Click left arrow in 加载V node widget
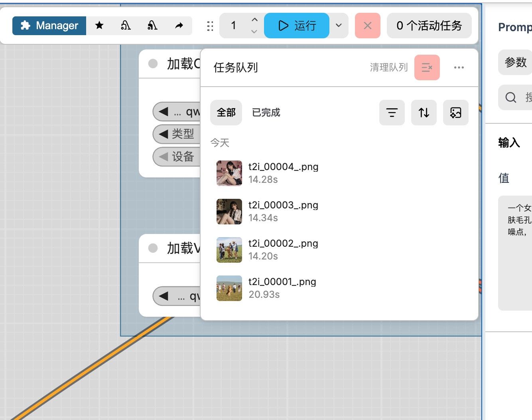The image size is (532, 420). pyautogui.click(x=163, y=296)
